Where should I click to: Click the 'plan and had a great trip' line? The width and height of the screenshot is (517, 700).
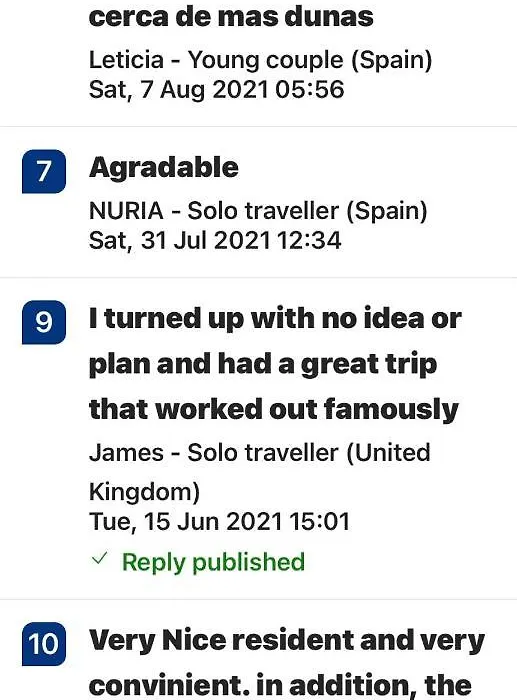263,364
